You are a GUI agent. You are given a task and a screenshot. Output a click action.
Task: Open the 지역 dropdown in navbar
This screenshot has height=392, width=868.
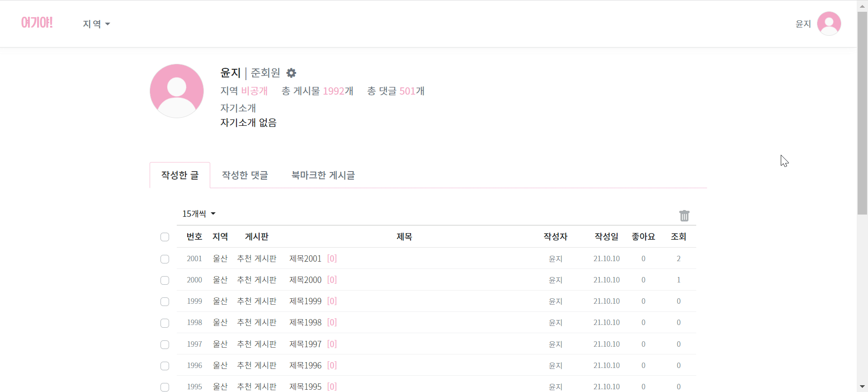click(96, 24)
